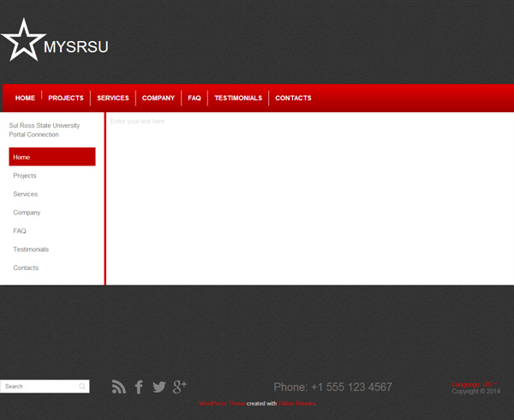Viewport: 514px width, 420px height.
Task: Click the Twitter bird icon
Action: (159, 387)
